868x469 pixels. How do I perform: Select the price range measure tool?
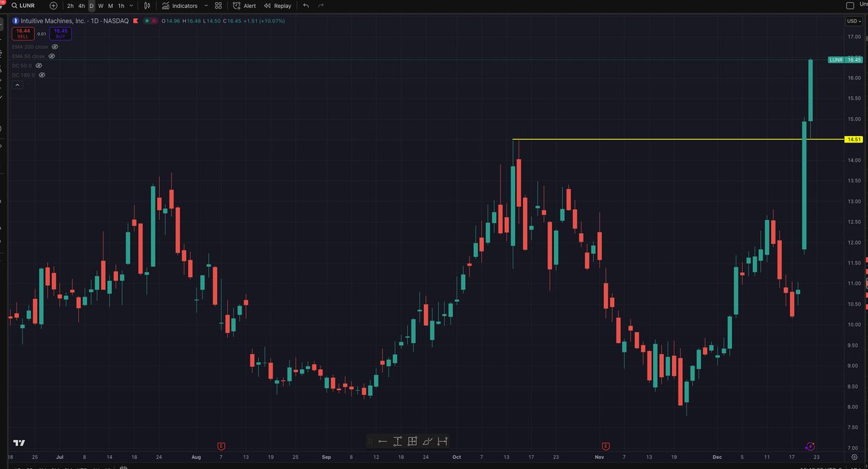[397, 441]
